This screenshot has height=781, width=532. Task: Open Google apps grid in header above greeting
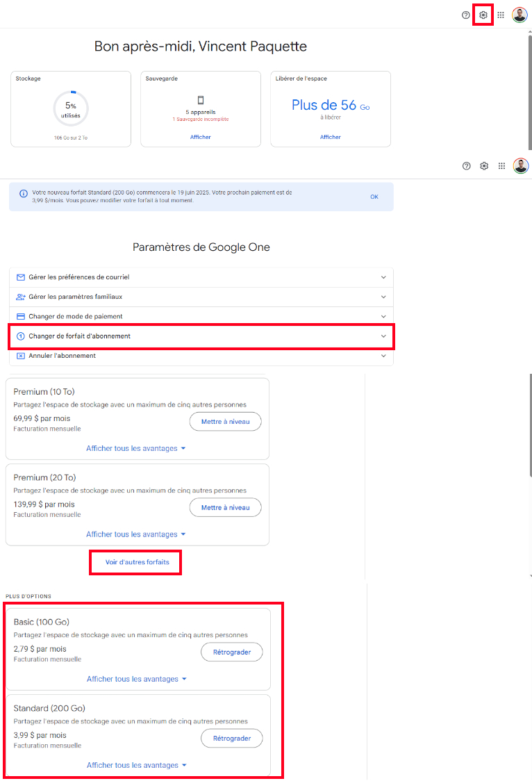(501, 15)
